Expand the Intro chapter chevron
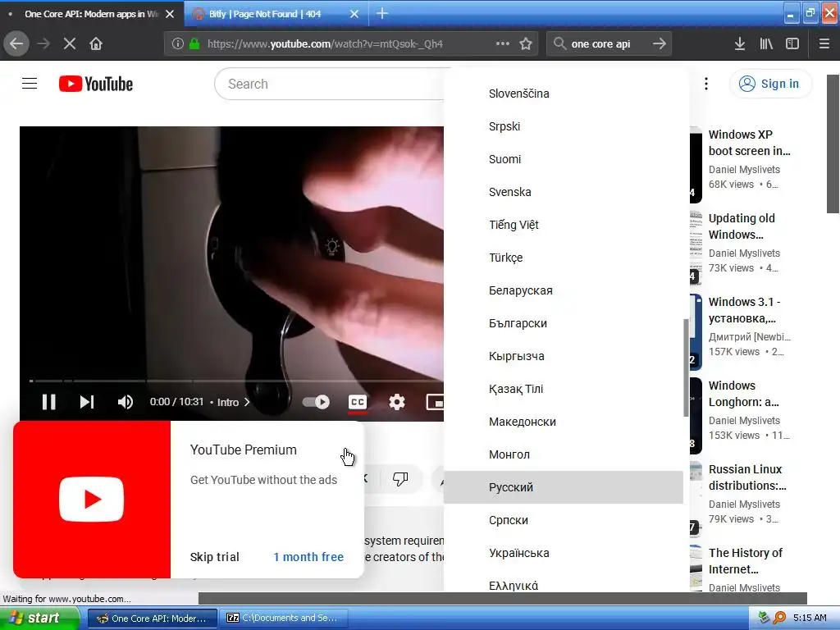Viewport: 840px width, 630px height. 247,402
